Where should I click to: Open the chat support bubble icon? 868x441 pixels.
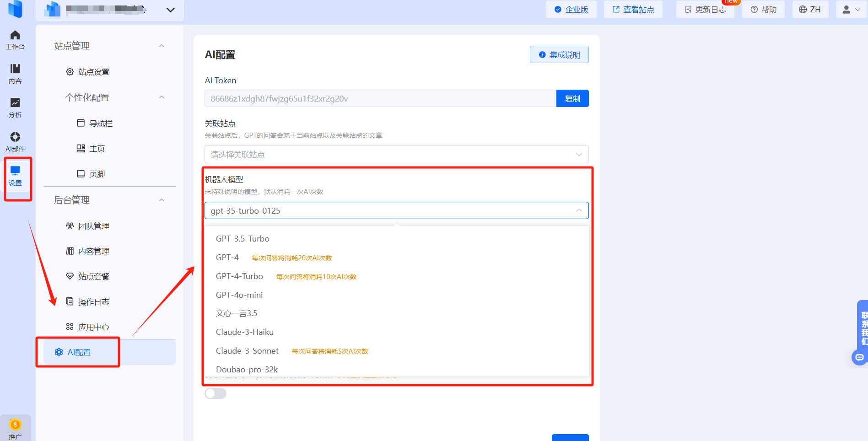point(859,357)
